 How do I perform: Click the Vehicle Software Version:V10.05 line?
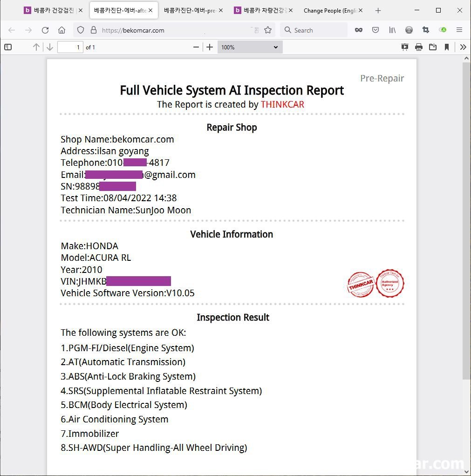[128, 293]
